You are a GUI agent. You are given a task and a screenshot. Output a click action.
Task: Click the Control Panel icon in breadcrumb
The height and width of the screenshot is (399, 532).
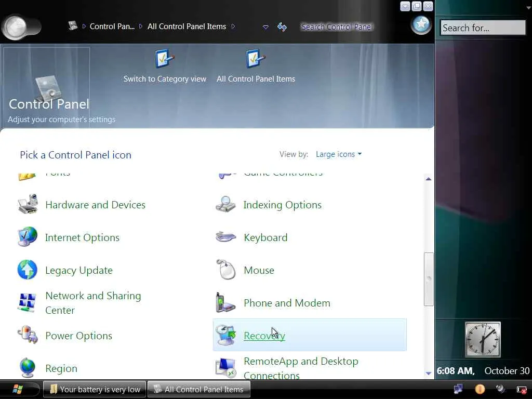73,26
